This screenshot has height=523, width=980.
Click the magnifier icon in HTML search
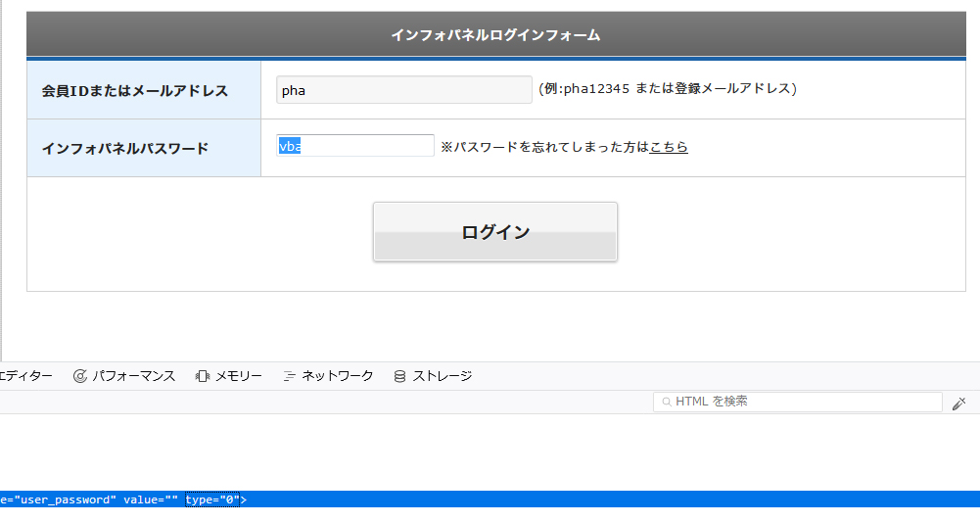pyautogui.click(x=667, y=403)
